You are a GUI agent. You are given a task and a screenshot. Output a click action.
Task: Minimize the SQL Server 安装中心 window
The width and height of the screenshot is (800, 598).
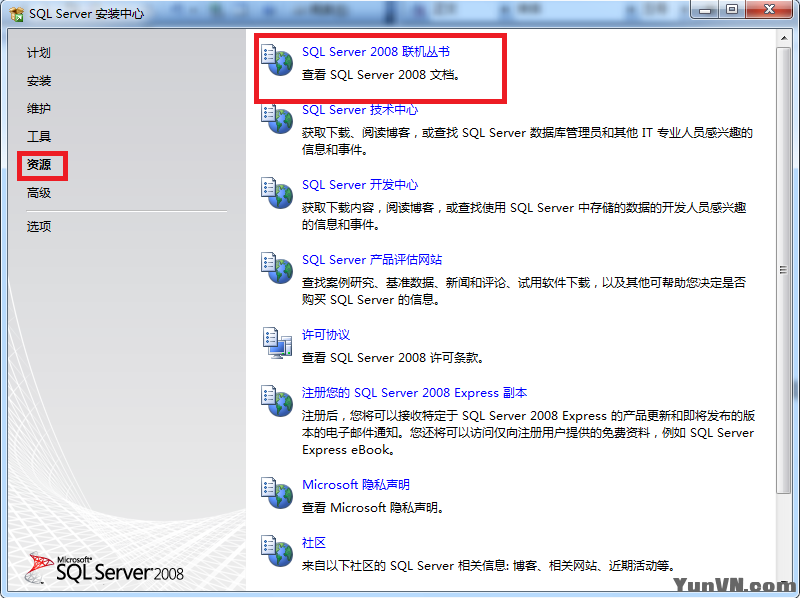(705, 10)
